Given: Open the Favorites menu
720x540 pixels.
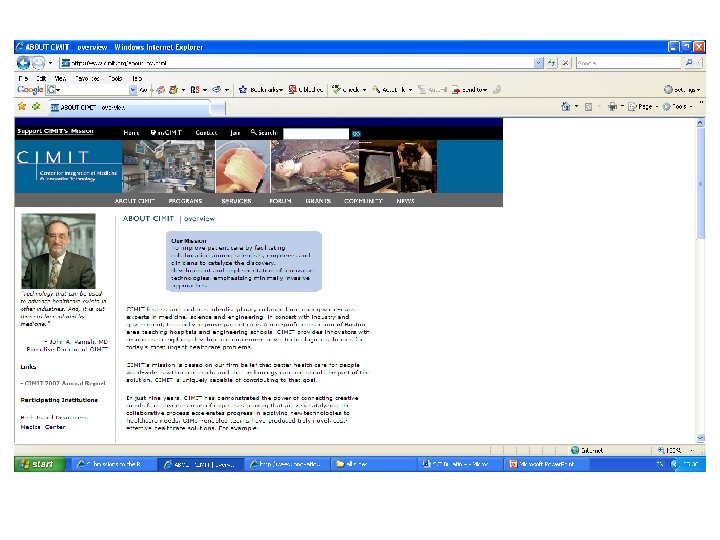Looking at the screenshot, I should pos(87,79).
